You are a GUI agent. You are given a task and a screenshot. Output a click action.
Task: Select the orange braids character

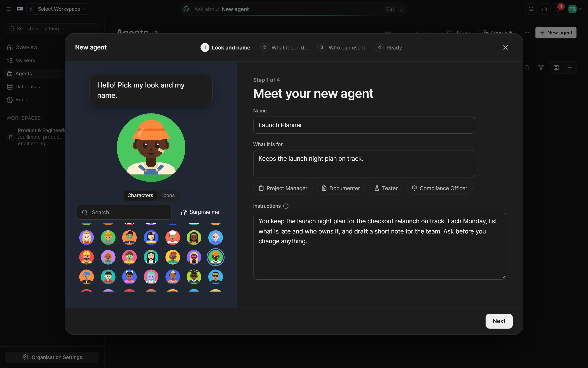pos(108,257)
